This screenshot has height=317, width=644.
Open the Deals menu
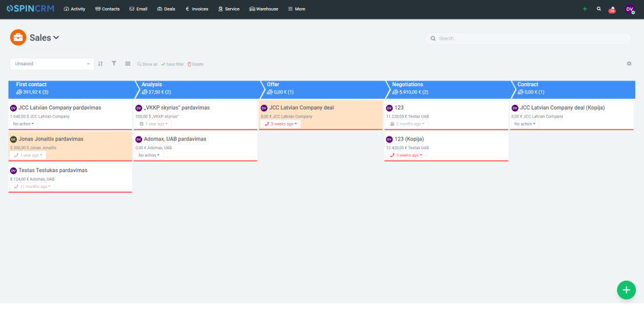(166, 9)
